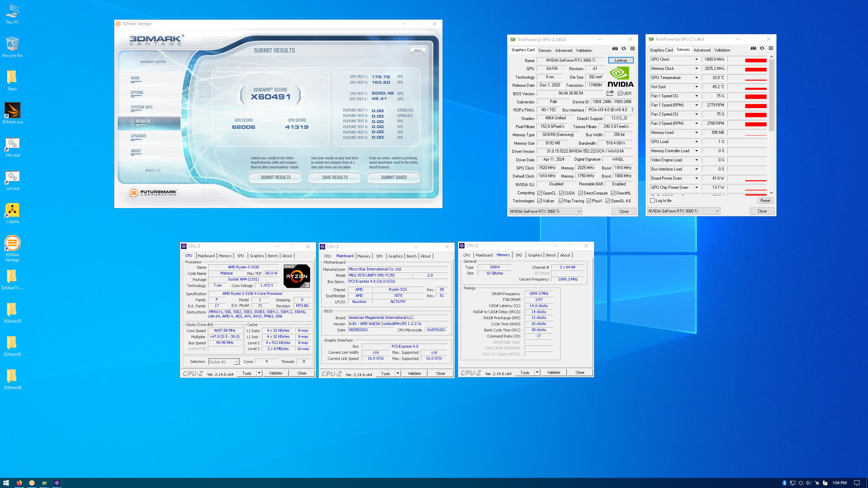Open 3DMark Vantage taskbar button
Image resolution: width=868 pixels, height=488 pixels.
[x=32, y=483]
